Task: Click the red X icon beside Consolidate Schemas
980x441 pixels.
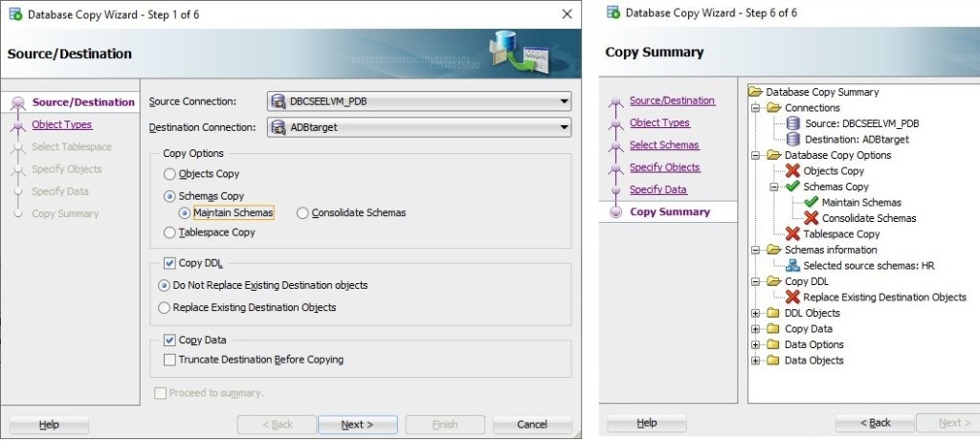Action: (811, 218)
